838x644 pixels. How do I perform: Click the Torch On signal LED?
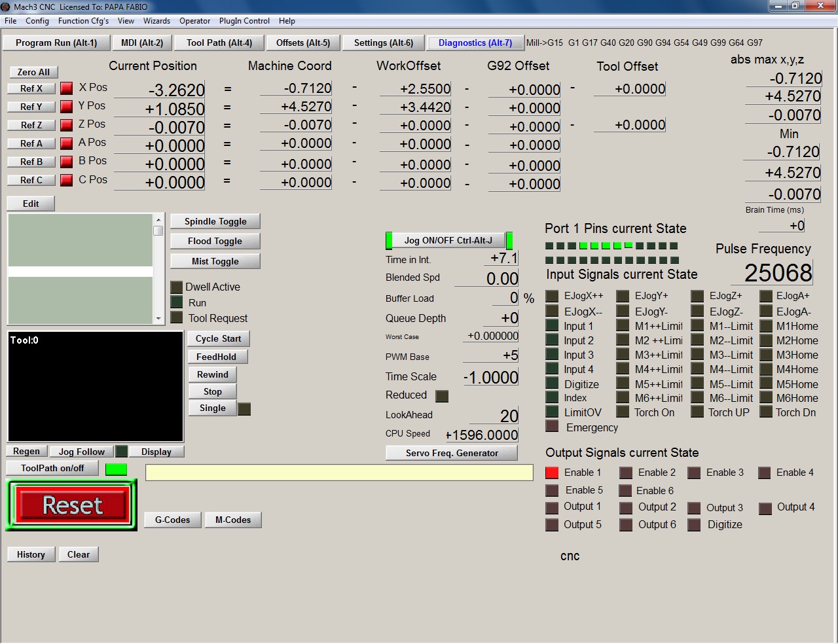click(623, 412)
